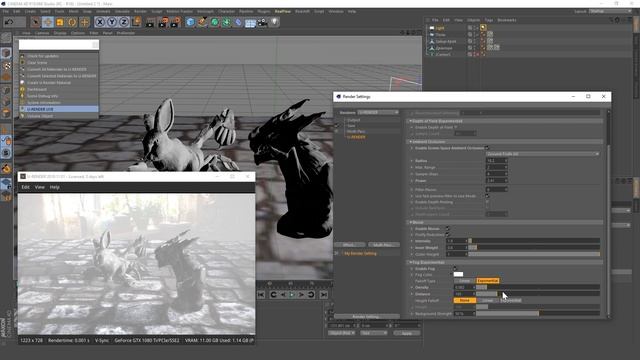Toggle the X axis lock

[100, 22]
